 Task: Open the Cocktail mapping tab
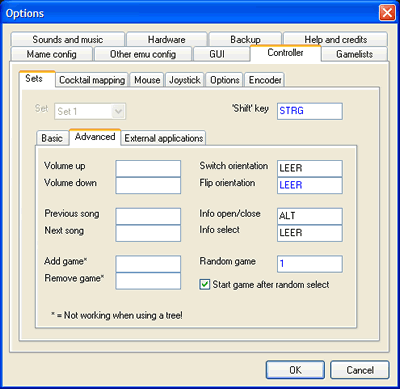(x=92, y=80)
